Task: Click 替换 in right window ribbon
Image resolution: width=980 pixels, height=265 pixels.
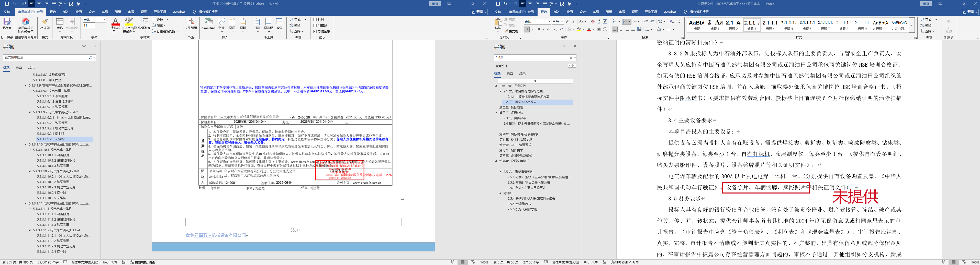Action: (x=926, y=26)
